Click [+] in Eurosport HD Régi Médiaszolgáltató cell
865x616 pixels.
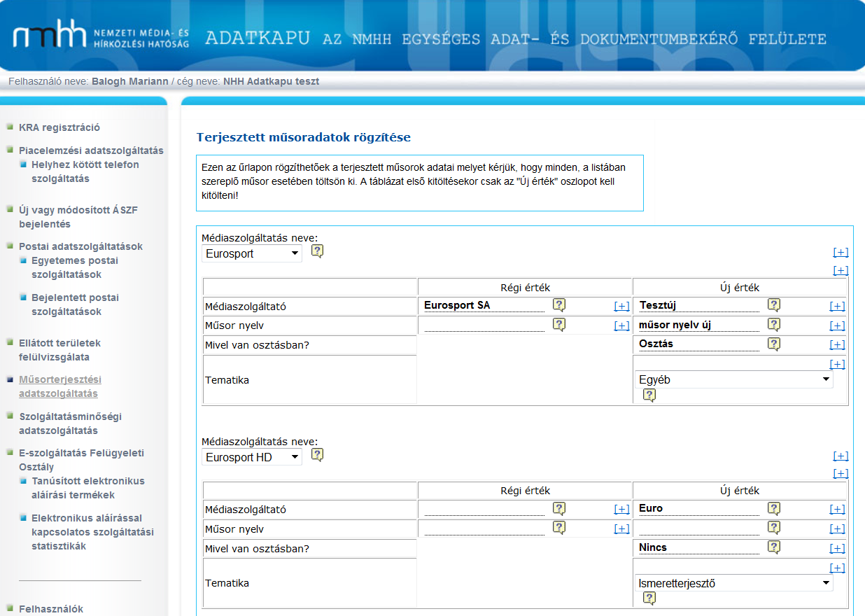[x=621, y=510]
